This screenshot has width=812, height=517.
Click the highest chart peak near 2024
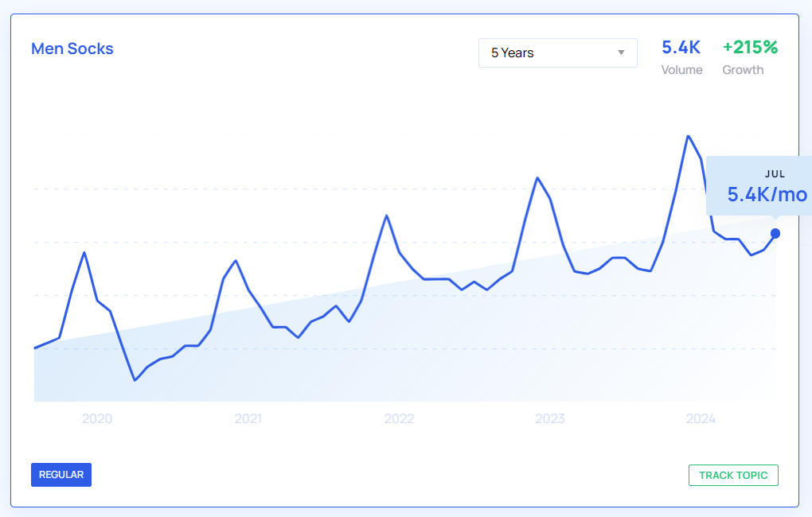688,136
